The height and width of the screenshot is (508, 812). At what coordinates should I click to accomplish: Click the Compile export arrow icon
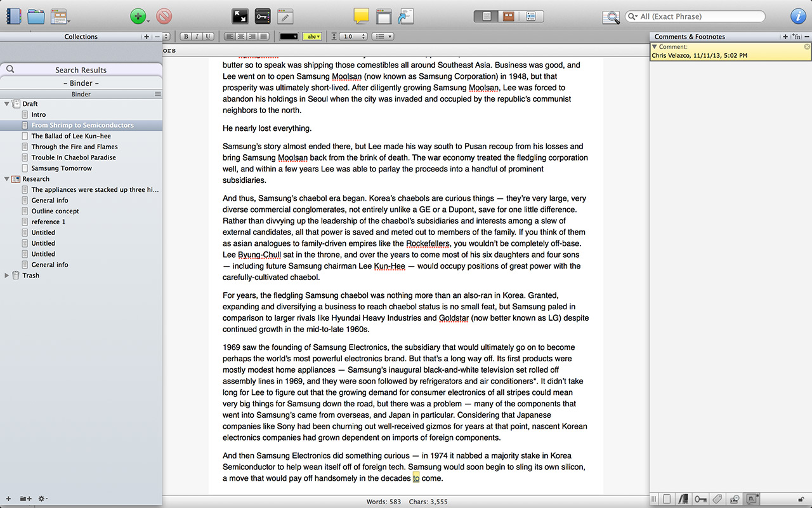coord(406,17)
